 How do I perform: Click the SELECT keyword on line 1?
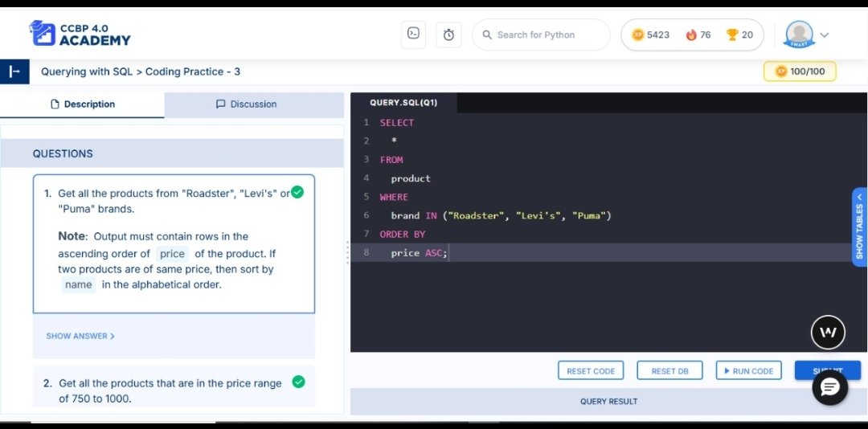(x=397, y=123)
